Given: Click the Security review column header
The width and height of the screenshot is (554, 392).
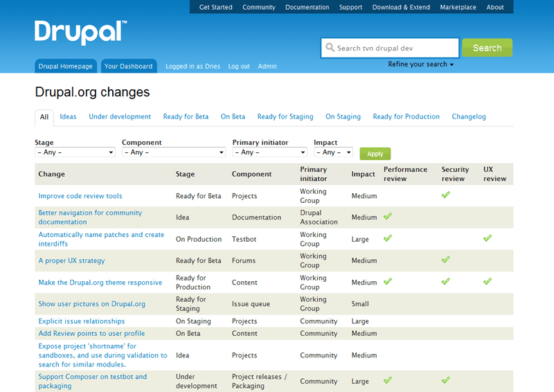Looking at the screenshot, I should point(455,174).
